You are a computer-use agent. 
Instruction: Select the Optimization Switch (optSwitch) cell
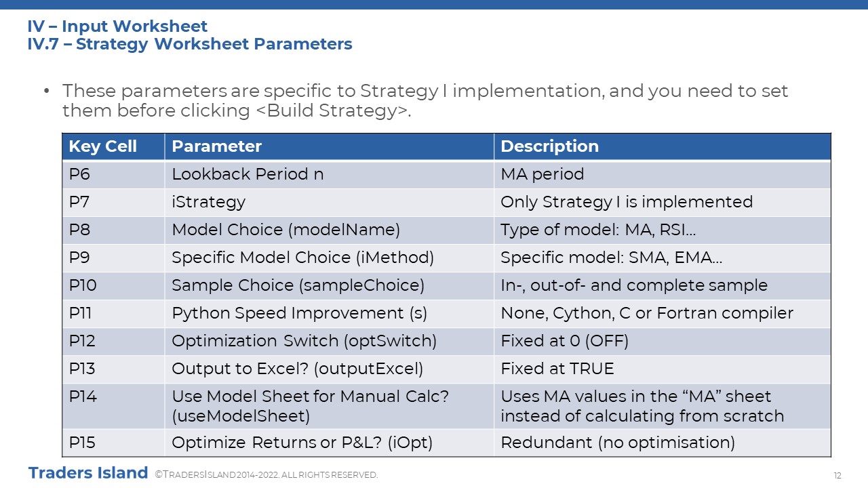[329, 341]
